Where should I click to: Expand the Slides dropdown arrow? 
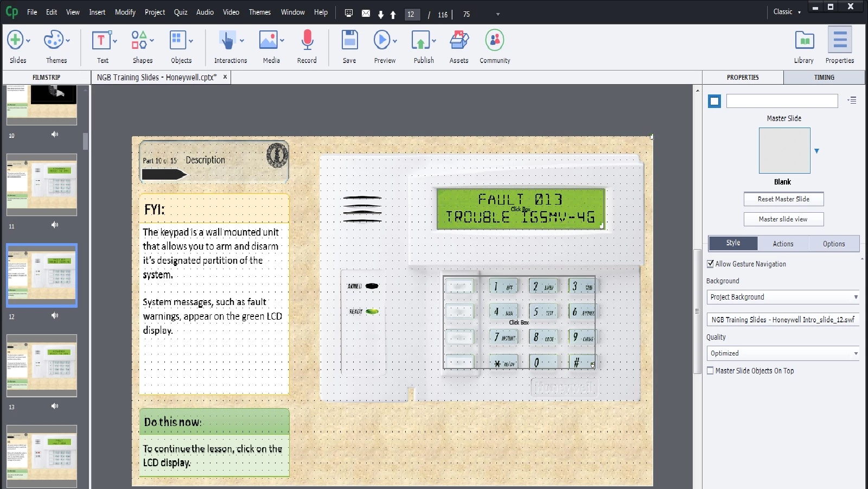click(x=28, y=41)
